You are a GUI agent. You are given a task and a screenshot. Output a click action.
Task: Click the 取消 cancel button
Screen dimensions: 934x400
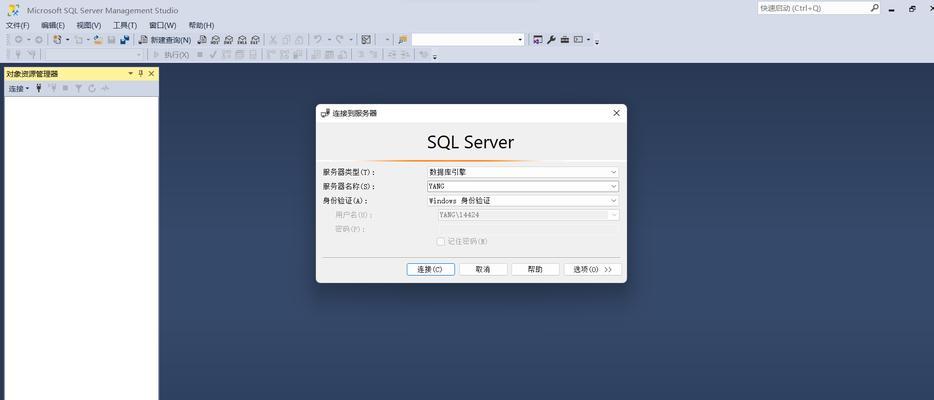(483, 270)
